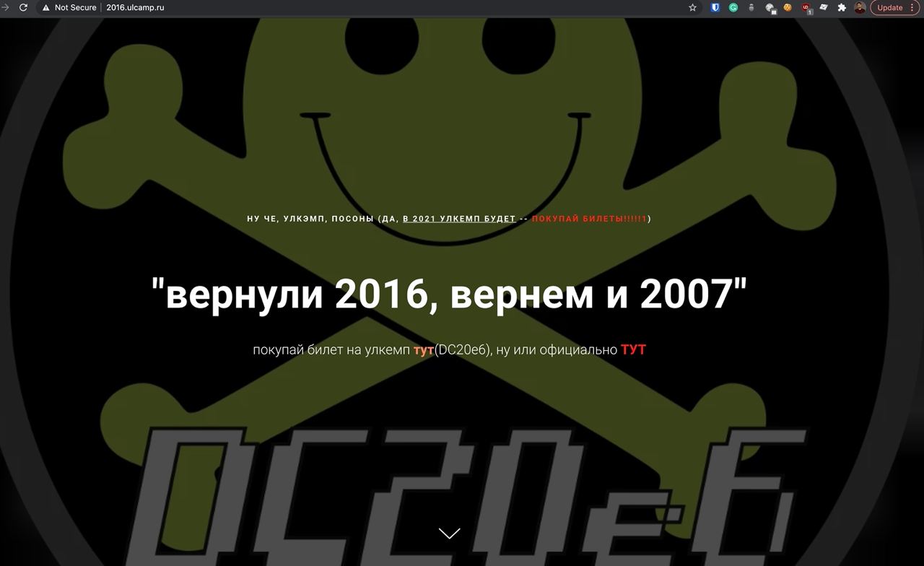Open the Chrome three-dot menu

pos(913,7)
